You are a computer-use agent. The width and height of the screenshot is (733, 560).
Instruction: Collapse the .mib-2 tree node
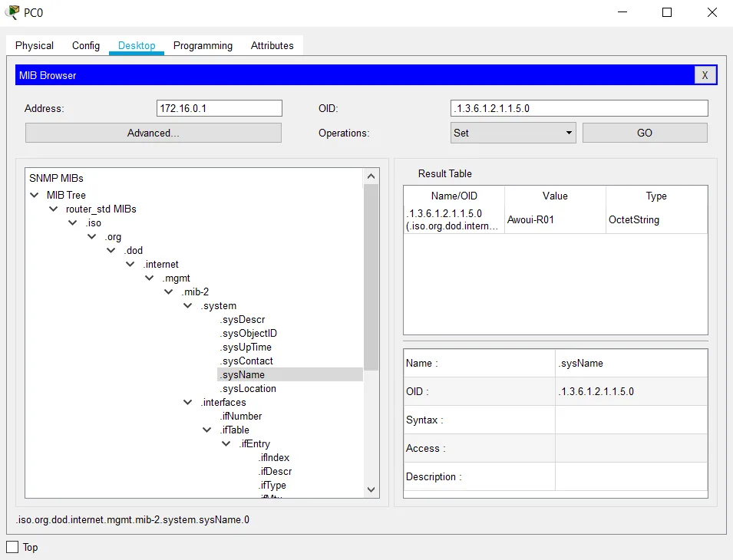tap(168, 292)
